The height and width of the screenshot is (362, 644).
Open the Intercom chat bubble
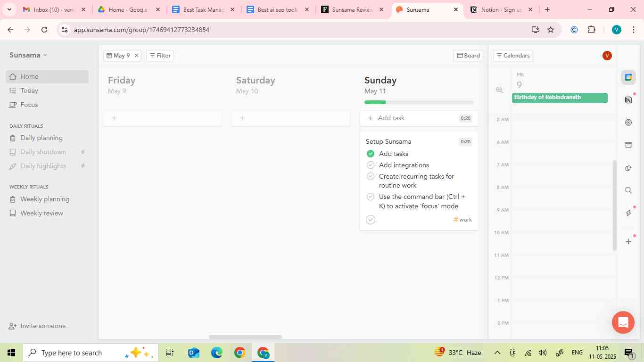623,322
